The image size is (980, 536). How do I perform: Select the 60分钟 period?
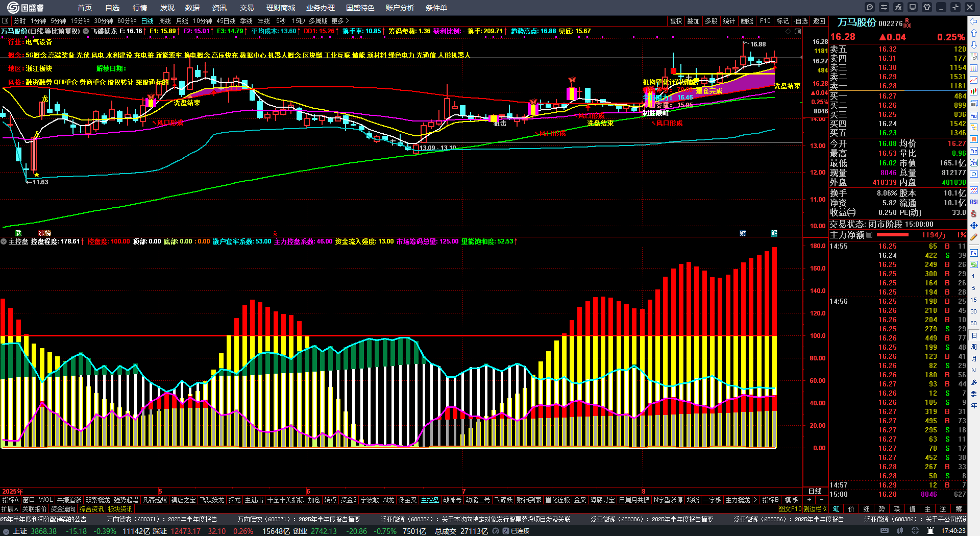(x=127, y=21)
